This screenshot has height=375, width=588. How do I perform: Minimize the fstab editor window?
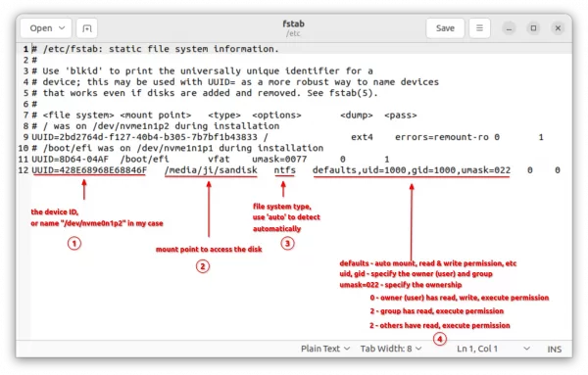[x=509, y=28]
